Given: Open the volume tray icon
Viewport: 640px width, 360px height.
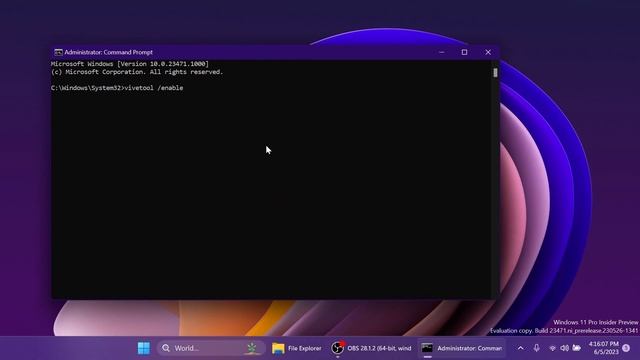Looking at the screenshot, I should pyautogui.click(x=564, y=348).
